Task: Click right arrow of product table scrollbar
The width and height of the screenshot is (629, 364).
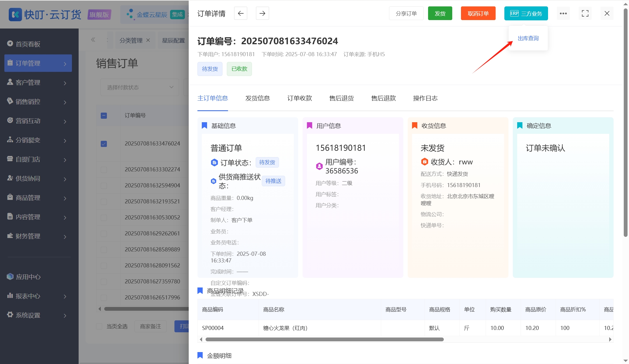Action: click(610, 339)
